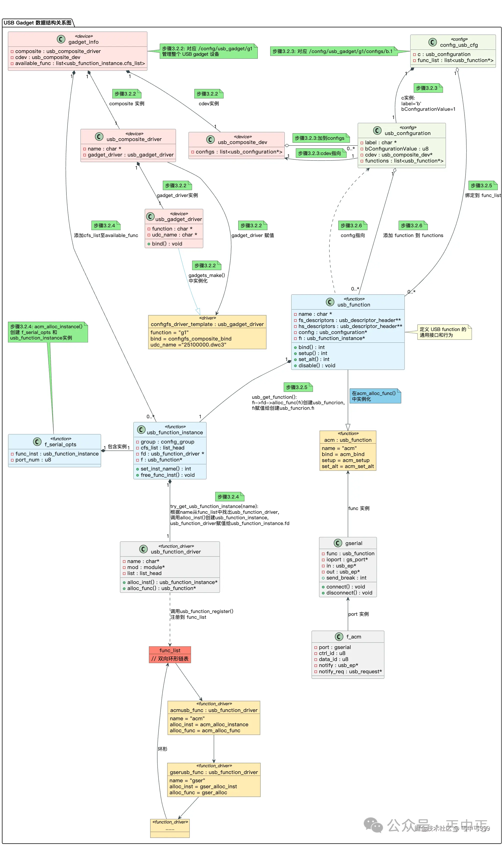Click the gserusb_func object title
This screenshot has width=504, height=846.
(214, 772)
